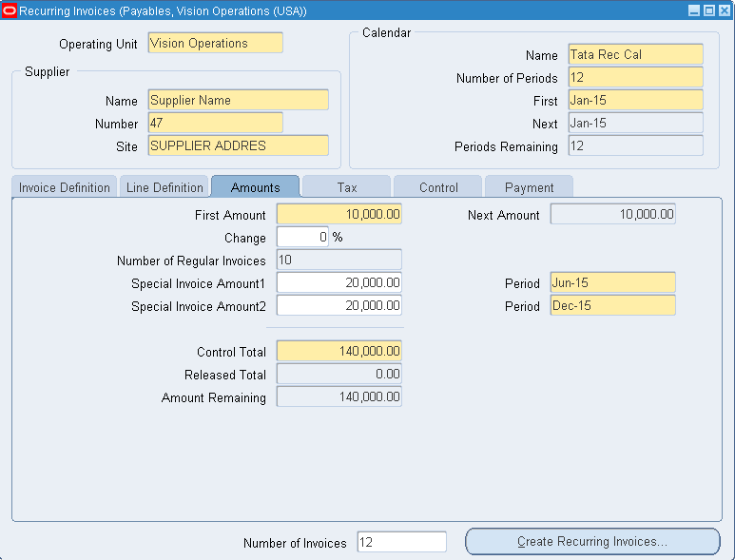Click the Jun-15 Period field
The image size is (735, 560).
pos(612,282)
